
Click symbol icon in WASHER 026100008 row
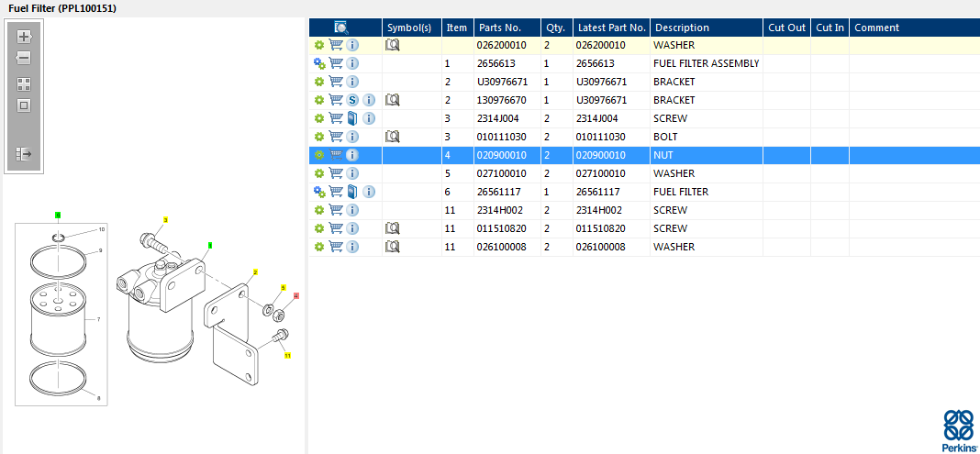[x=393, y=247]
